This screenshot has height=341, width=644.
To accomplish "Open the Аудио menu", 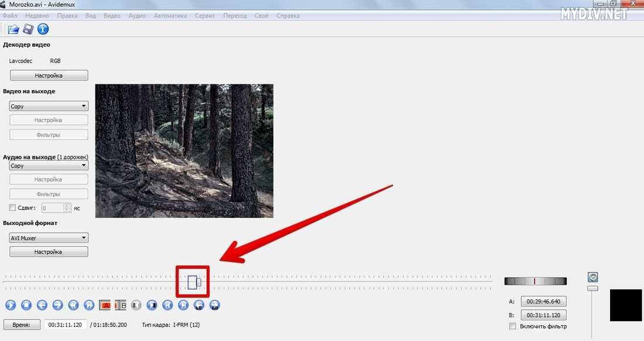I will 137,16.
